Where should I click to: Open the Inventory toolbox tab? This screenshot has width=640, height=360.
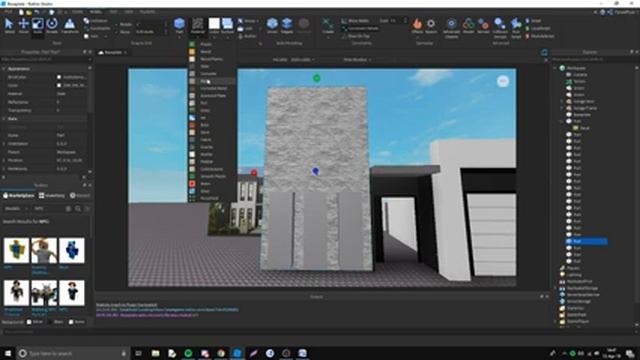click(52, 196)
